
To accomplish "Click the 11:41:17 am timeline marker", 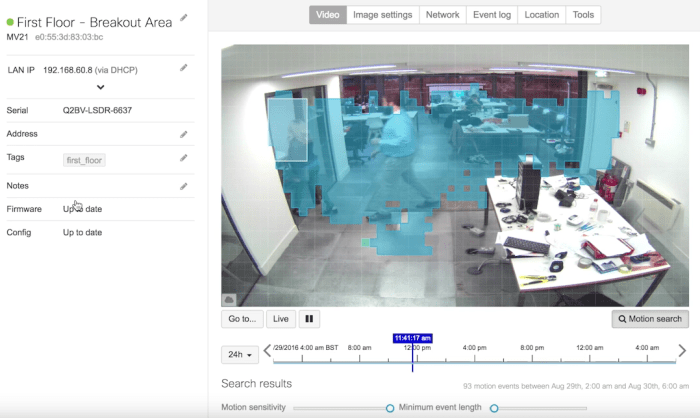I will pos(412,339).
